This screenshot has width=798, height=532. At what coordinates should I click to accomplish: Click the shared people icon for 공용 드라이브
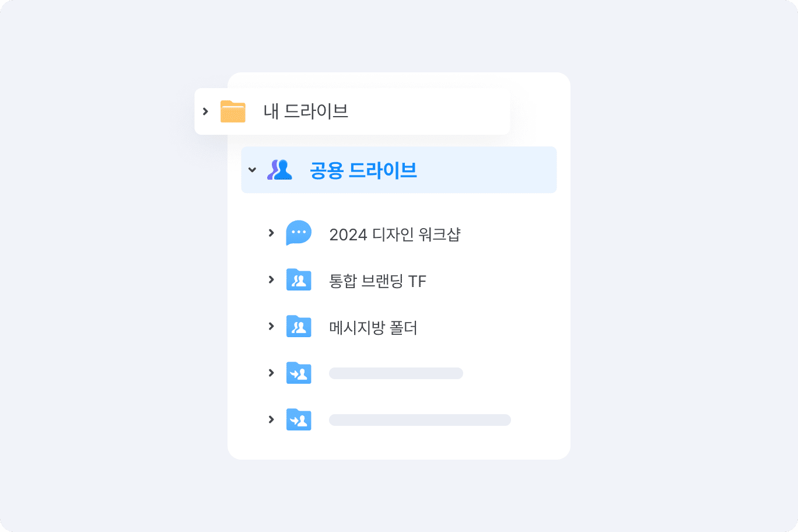(279, 170)
